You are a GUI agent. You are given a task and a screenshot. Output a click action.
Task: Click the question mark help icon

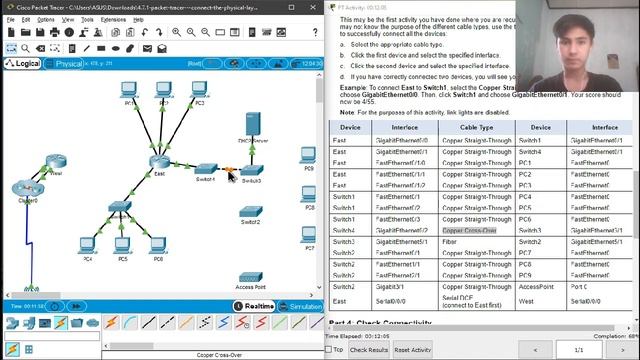[315, 32]
